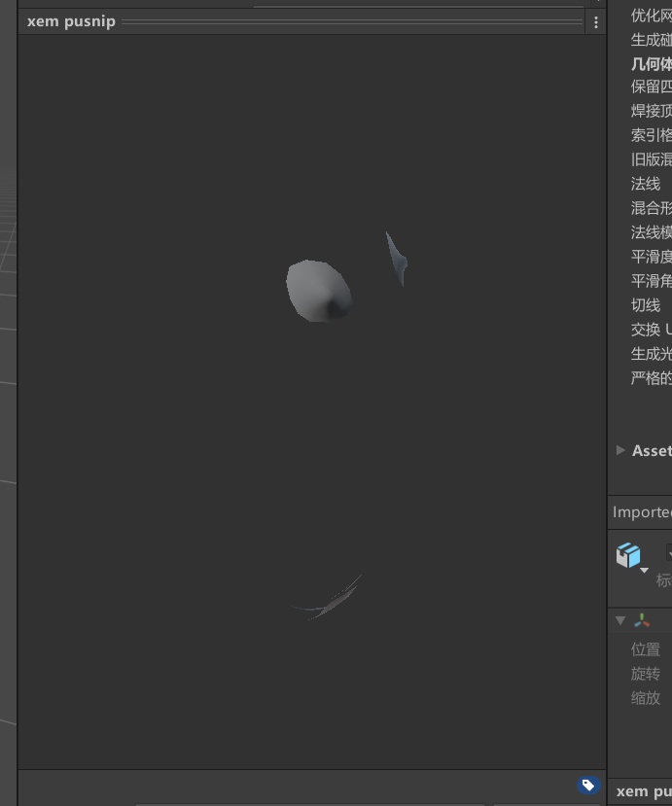
Task: Click the 法线模 setting label
Action: (x=652, y=231)
